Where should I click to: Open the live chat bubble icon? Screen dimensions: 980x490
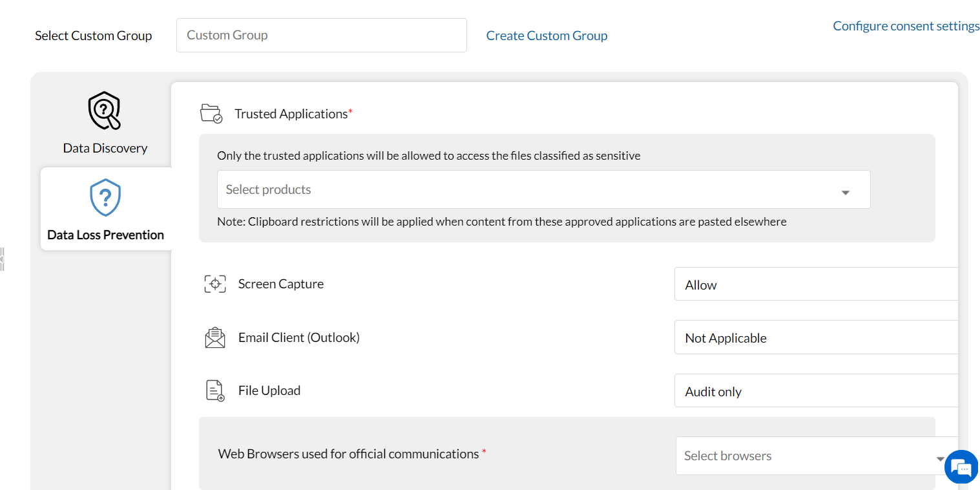point(961,467)
